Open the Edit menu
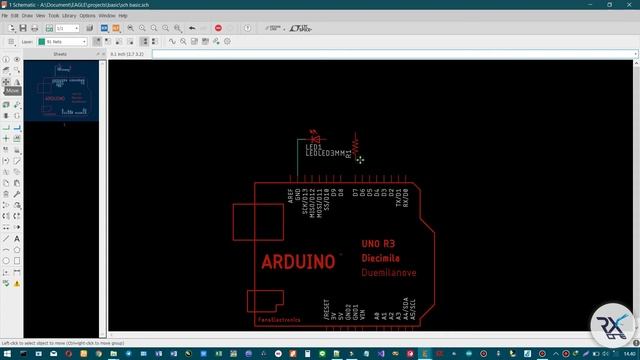Screen dimensions: 640x360 point(15,16)
